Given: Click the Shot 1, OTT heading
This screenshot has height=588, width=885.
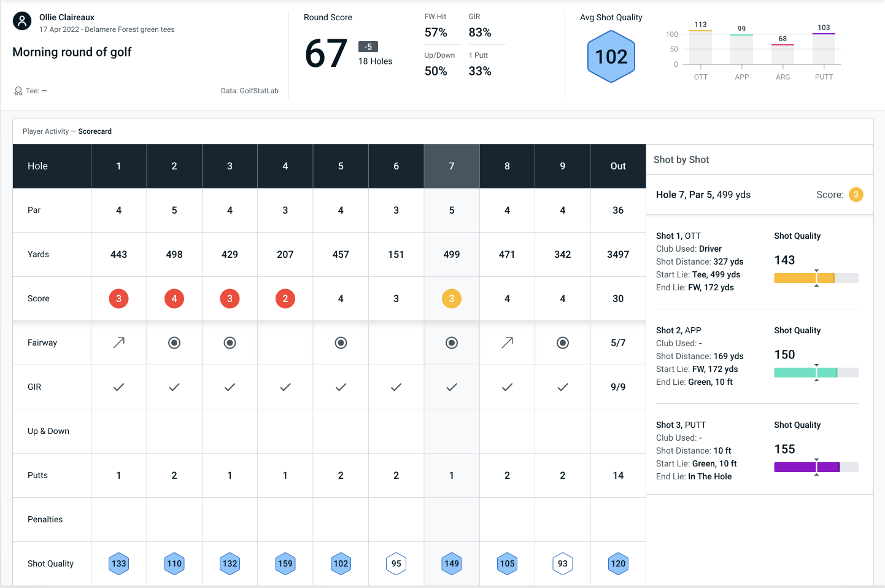Looking at the screenshot, I should [x=678, y=236].
